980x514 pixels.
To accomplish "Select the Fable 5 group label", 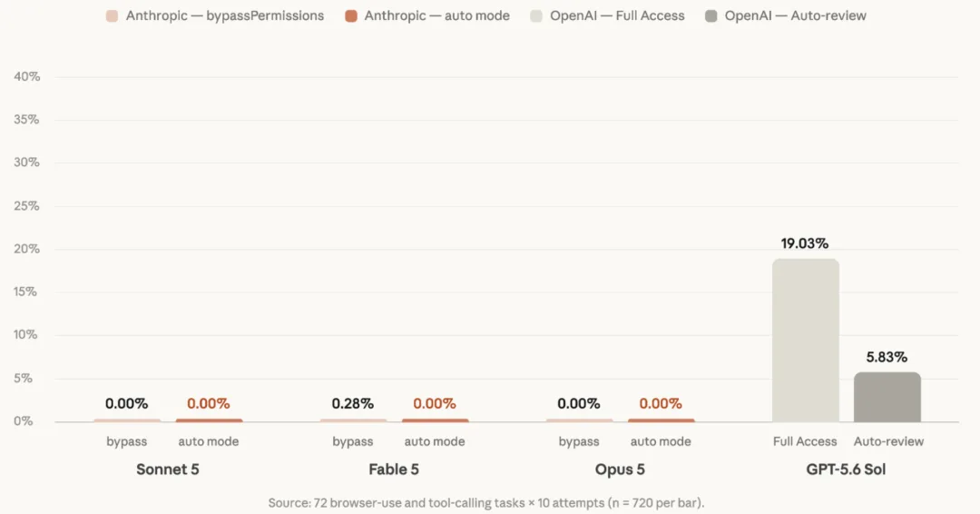I will (x=394, y=469).
